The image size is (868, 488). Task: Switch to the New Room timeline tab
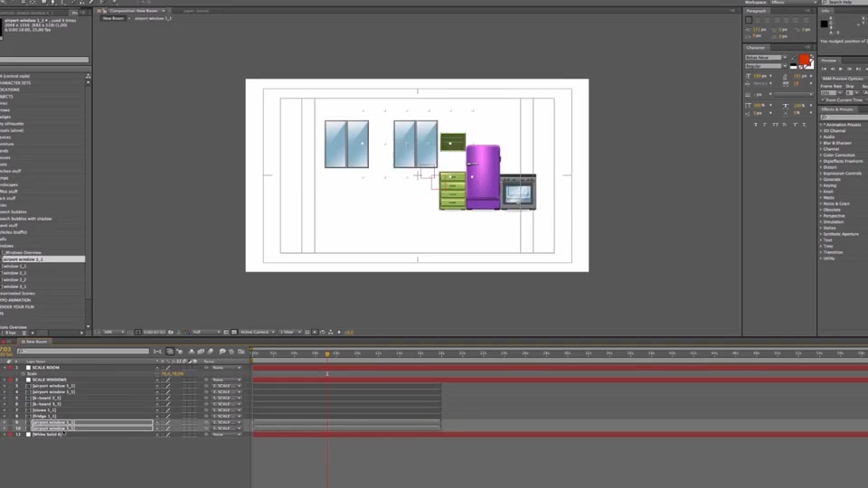coord(34,342)
